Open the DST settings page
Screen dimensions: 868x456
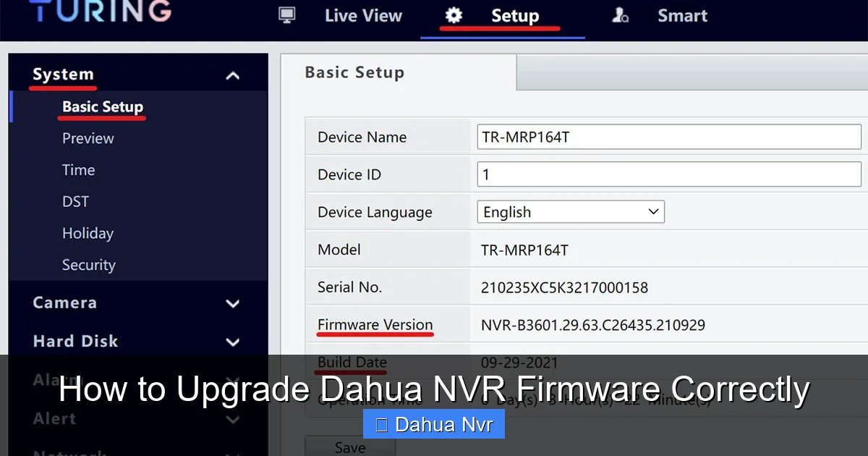(x=75, y=201)
